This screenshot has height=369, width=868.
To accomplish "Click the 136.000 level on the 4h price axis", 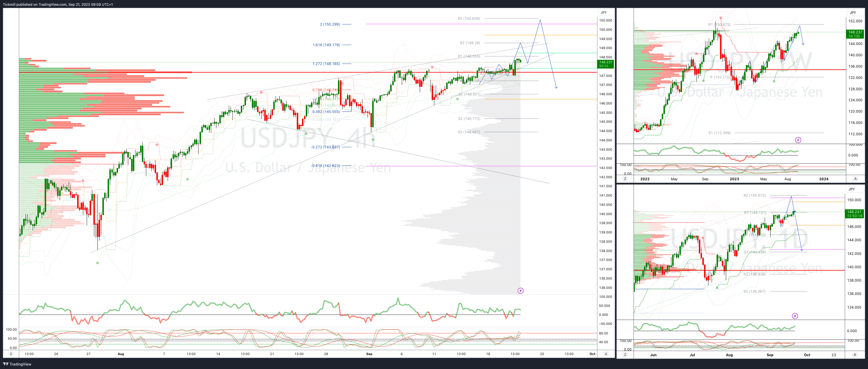I will [605, 288].
